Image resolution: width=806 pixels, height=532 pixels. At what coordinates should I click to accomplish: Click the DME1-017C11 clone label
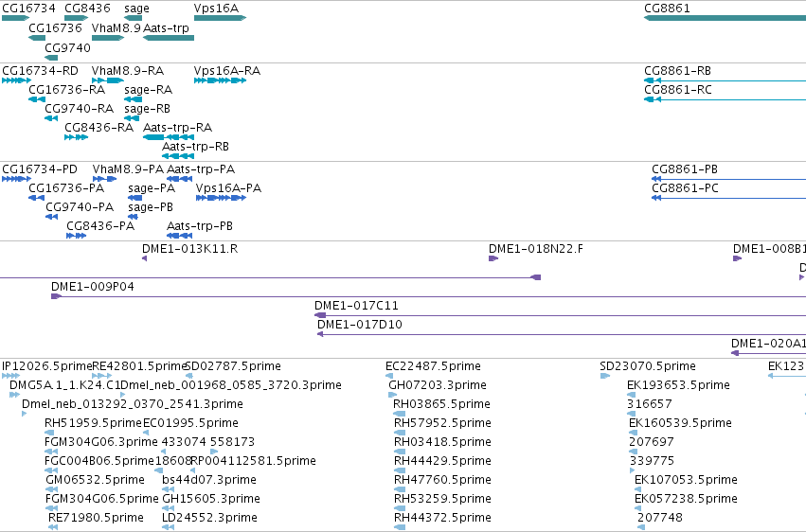coord(357,306)
